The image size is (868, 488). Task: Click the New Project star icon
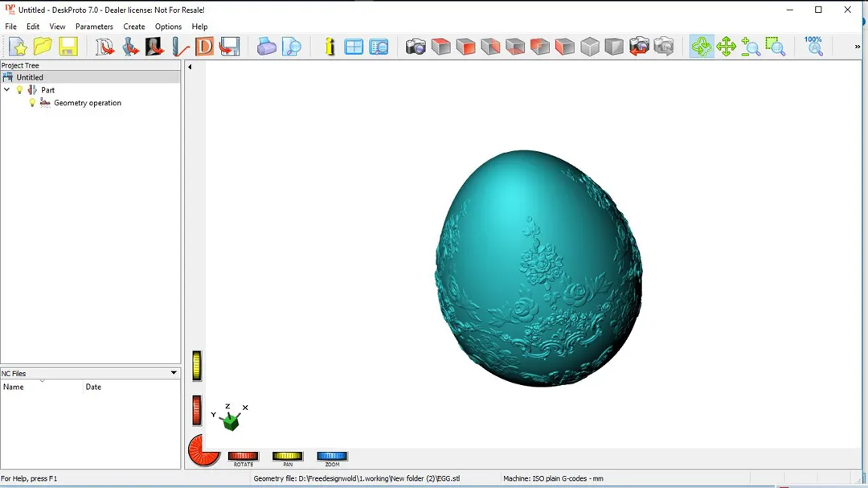[18, 47]
